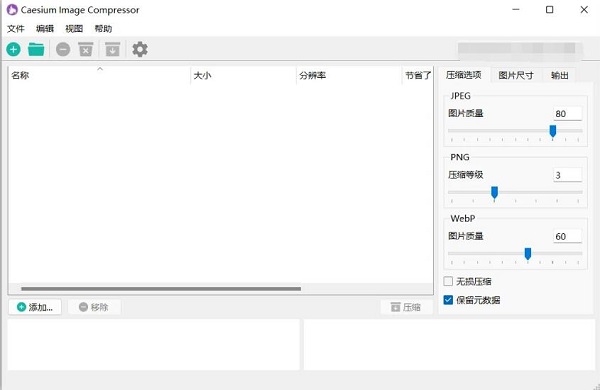Open the 文件 menu
Viewport: 600px width, 390px height.
(16, 29)
